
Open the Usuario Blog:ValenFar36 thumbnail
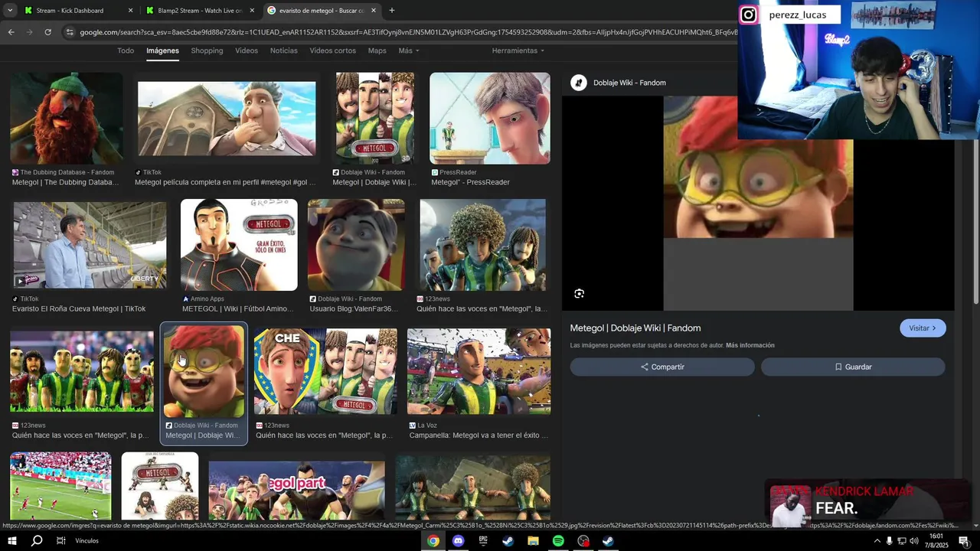click(x=356, y=245)
